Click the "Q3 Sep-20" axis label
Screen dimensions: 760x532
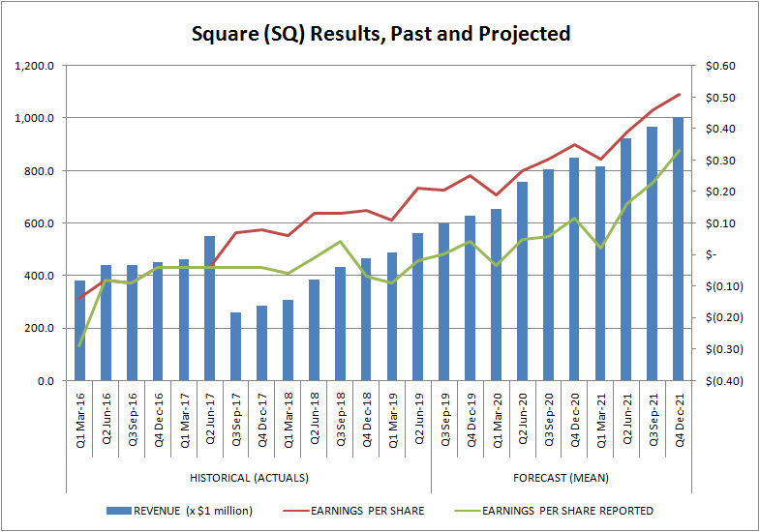click(549, 420)
